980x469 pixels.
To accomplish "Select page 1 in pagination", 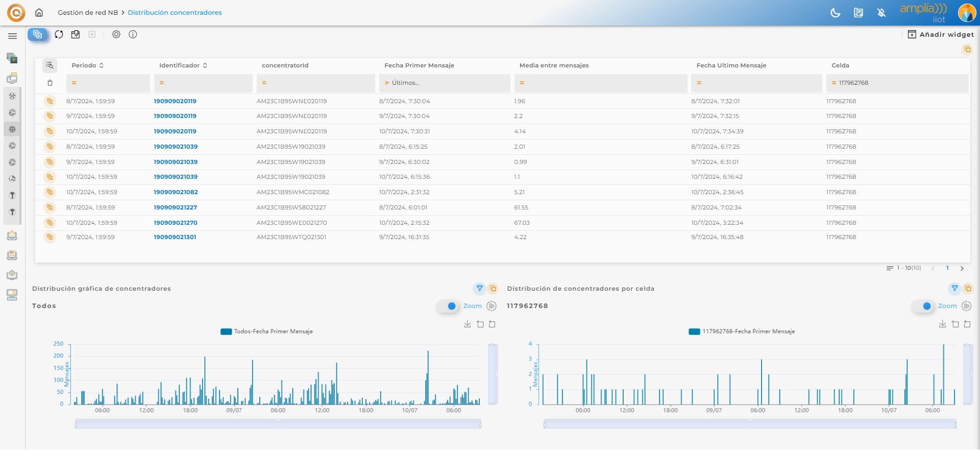I will (x=947, y=268).
